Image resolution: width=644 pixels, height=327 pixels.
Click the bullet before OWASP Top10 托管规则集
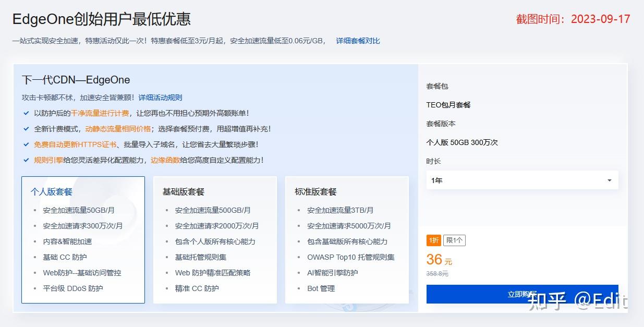pos(300,257)
